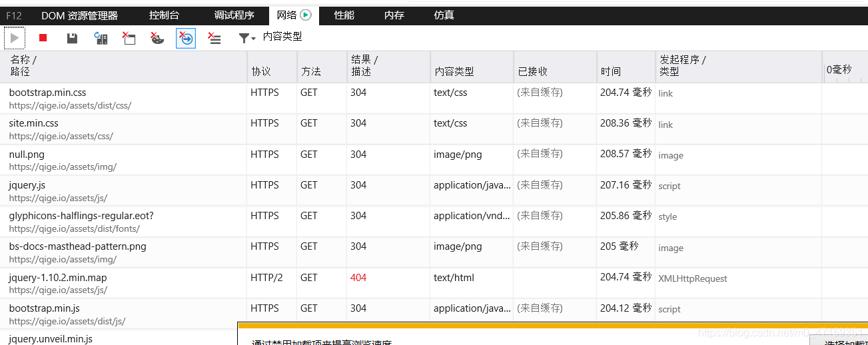Click the red 404 result code
The image size is (868, 345).
point(358,277)
